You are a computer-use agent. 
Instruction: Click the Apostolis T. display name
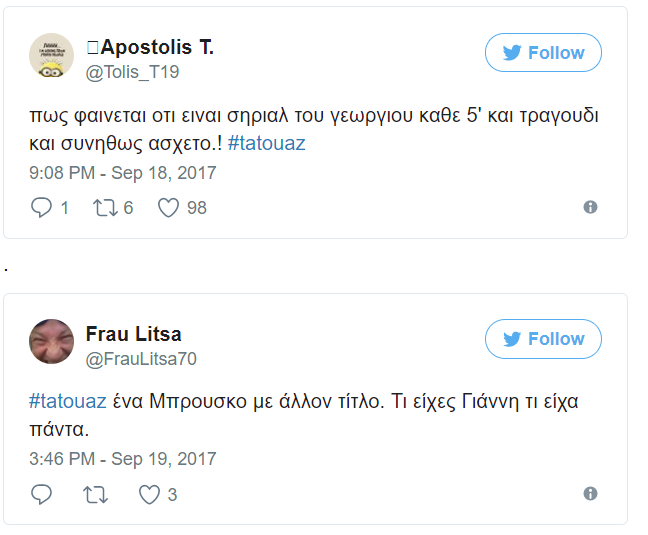pos(156,47)
